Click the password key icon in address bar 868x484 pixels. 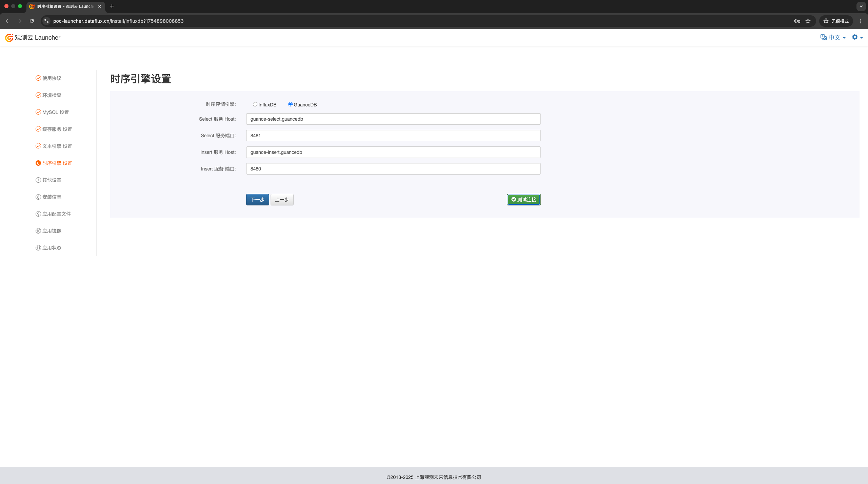coord(797,21)
